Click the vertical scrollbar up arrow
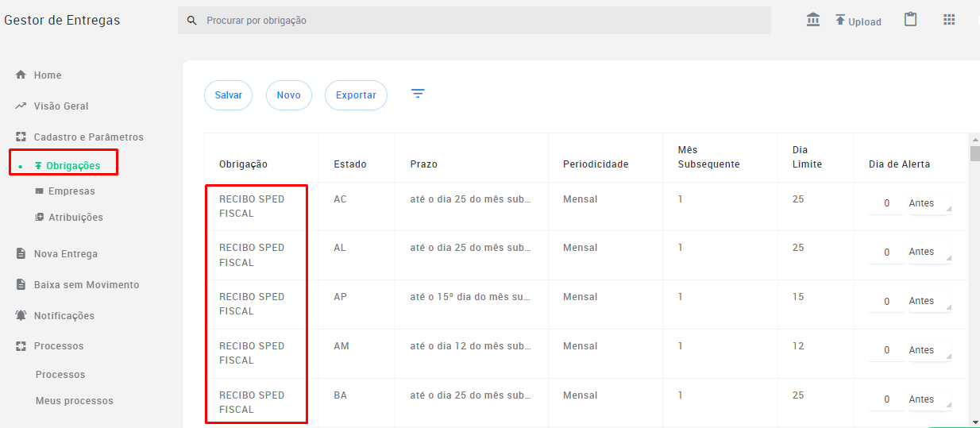 (974, 138)
